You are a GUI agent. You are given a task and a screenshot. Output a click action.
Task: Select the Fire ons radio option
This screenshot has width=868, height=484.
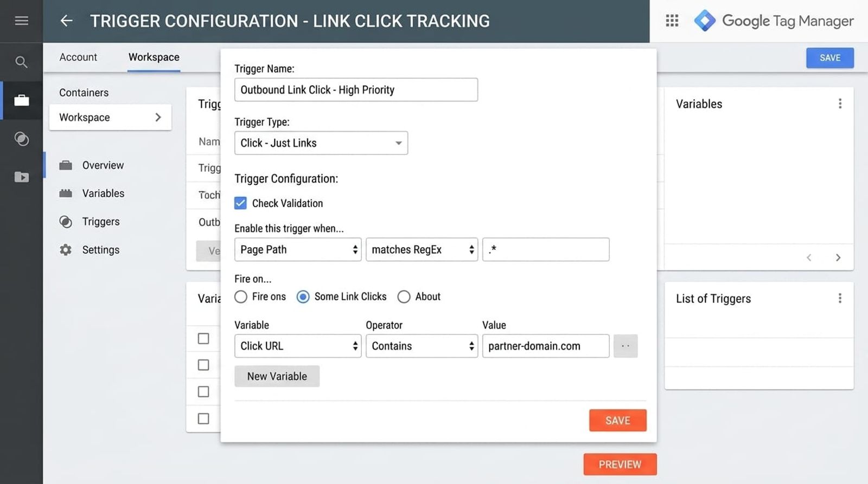pos(241,297)
